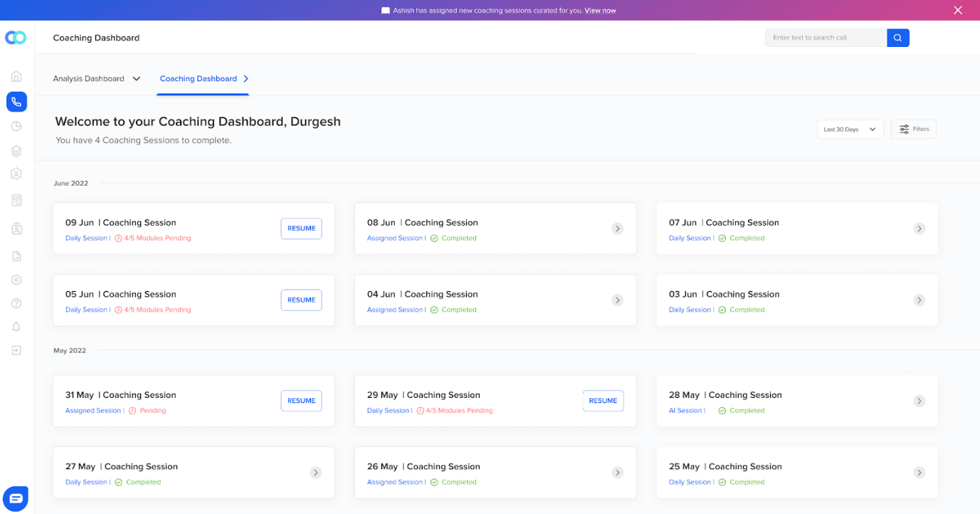Open the Home icon in sidebar
The height and width of the screenshot is (514, 980).
tap(16, 75)
